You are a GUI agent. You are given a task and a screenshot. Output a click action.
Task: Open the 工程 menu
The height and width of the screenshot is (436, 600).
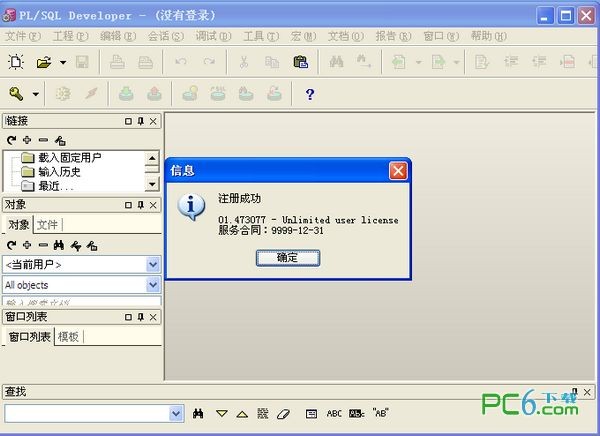click(x=70, y=36)
